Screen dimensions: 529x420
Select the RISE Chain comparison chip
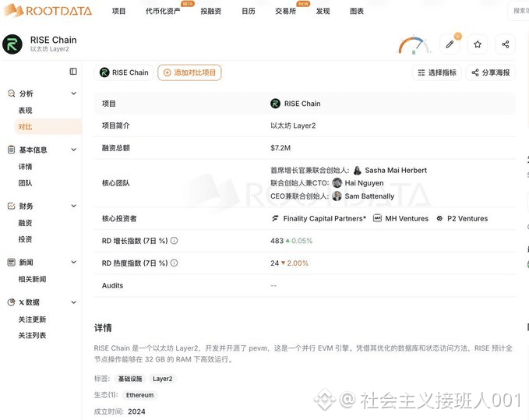click(124, 72)
